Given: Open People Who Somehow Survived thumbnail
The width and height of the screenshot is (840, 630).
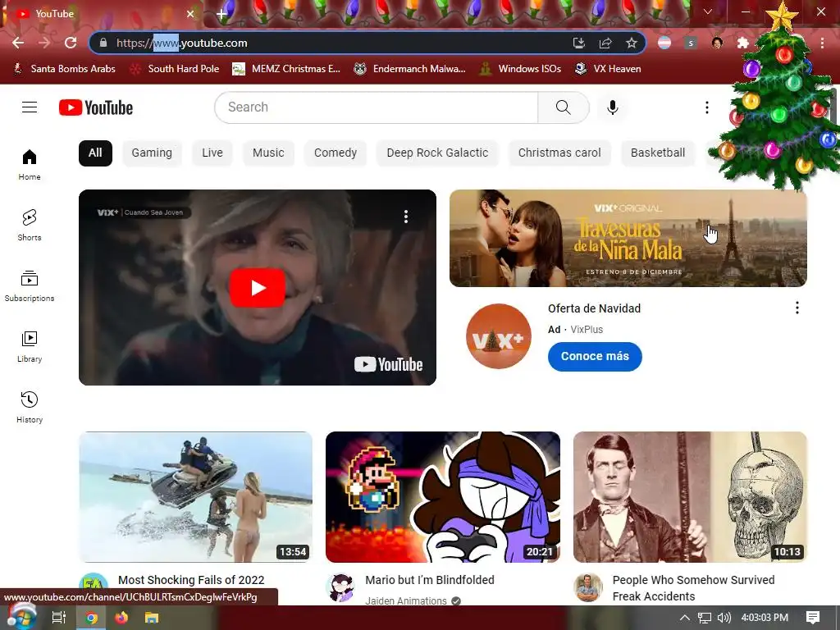Looking at the screenshot, I should click(x=690, y=496).
